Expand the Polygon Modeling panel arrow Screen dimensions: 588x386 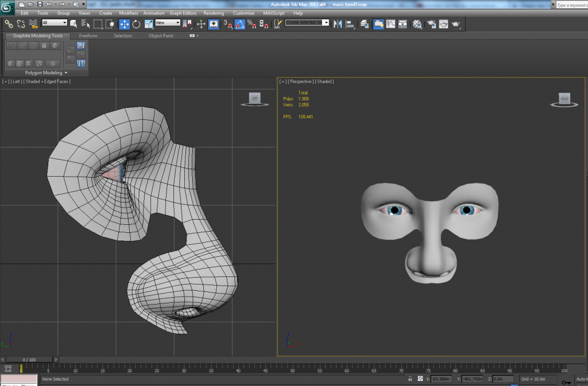(x=66, y=73)
